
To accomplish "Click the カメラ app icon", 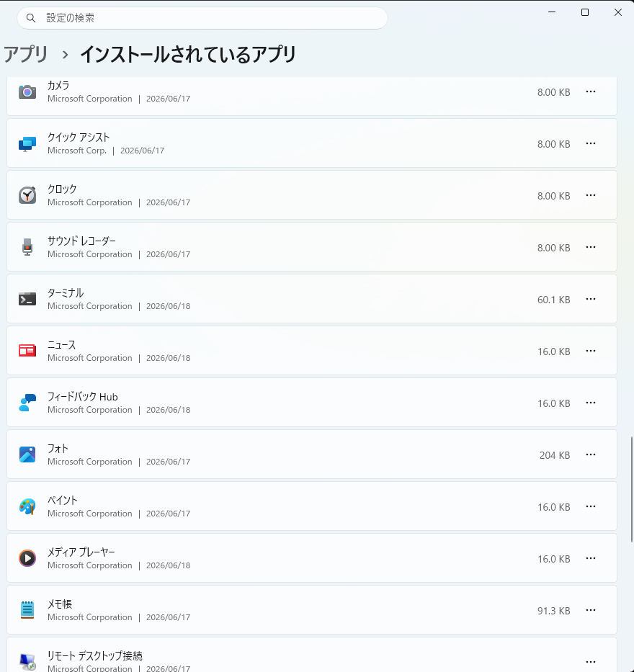I will click(27, 91).
